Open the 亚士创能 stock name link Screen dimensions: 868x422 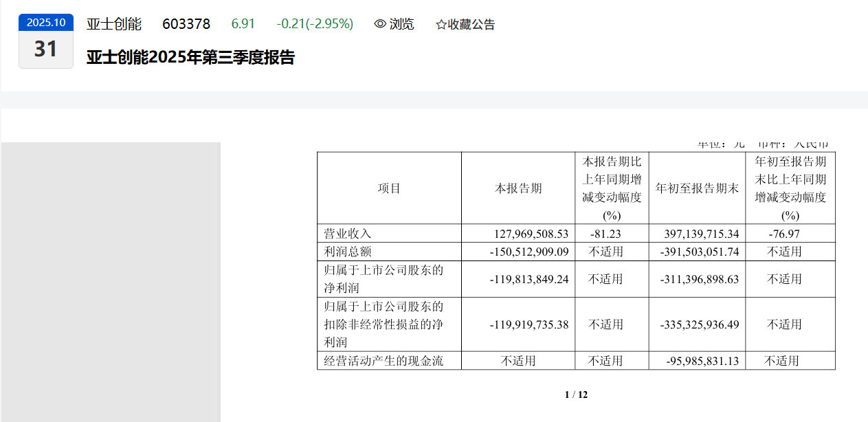pos(114,24)
